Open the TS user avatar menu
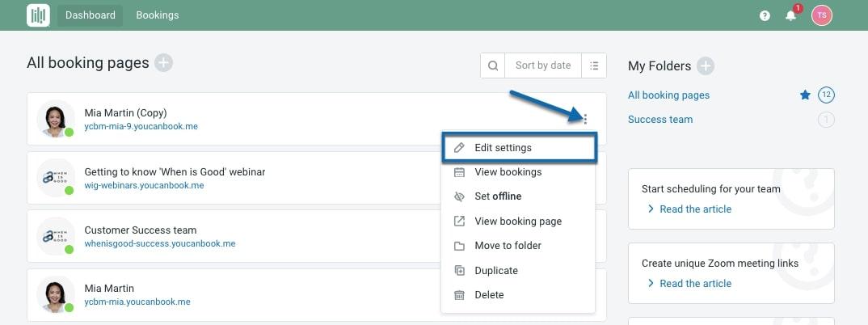Image resolution: width=868 pixels, height=325 pixels. [x=822, y=15]
